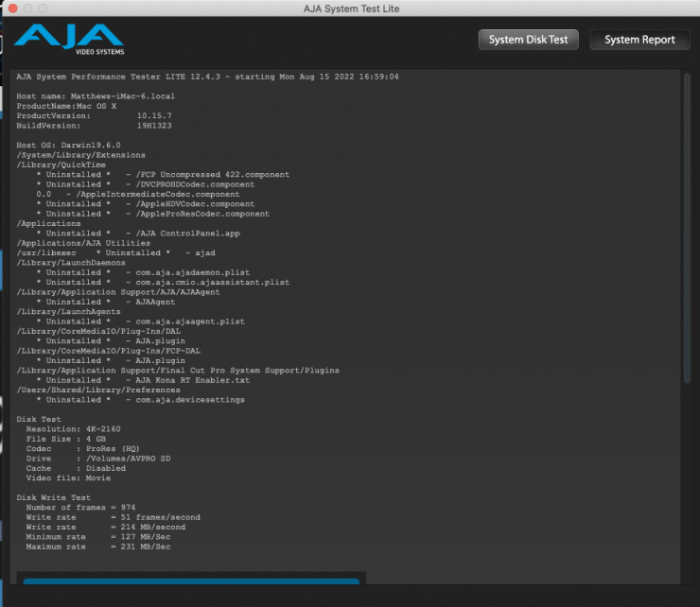Minimize the window with the yellow button
This screenshot has height=607, width=700.
coord(28,10)
